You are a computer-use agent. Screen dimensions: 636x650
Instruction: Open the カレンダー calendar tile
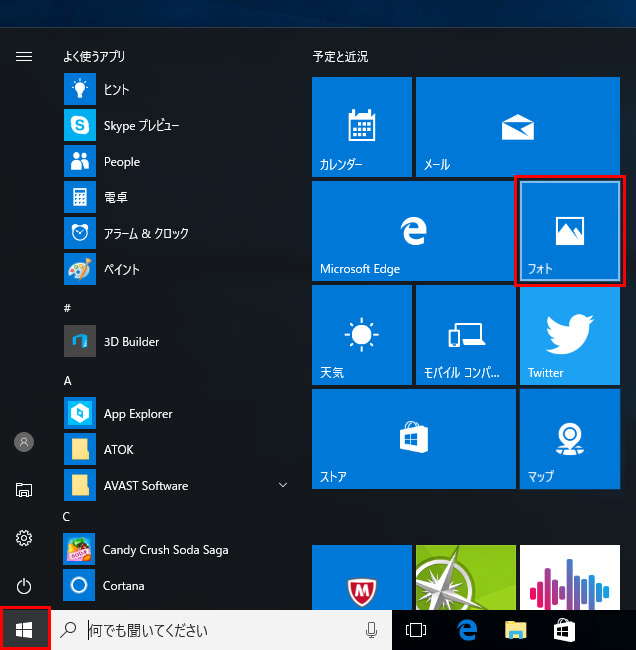tap(361, 127)
